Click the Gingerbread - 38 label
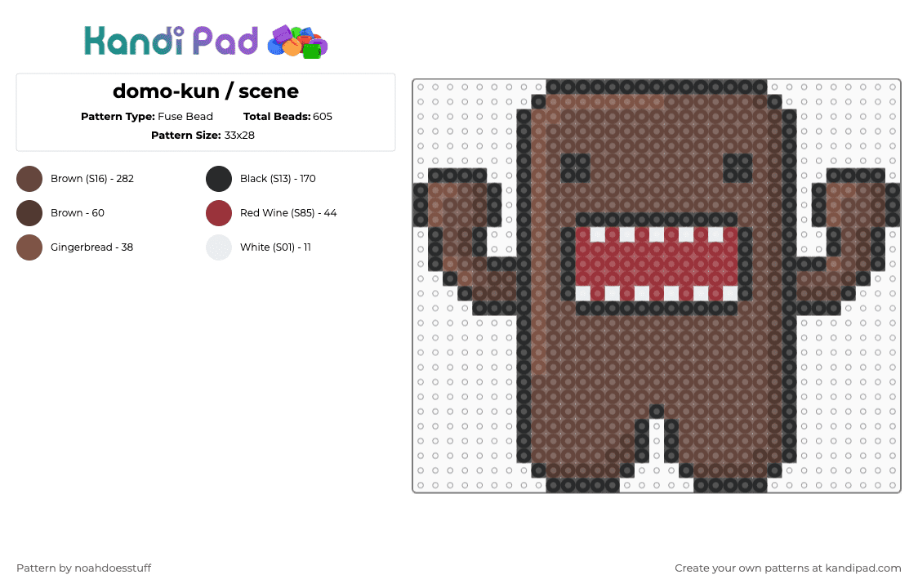This screenshot has height=588, width=918. [92, 247]
